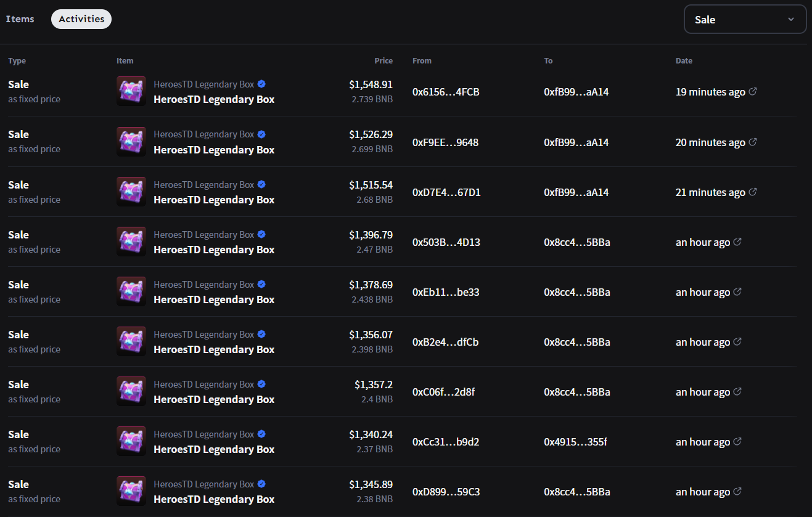
Task: Click external link icon on $1,340.24 sale row
Action: coord(737,442)
